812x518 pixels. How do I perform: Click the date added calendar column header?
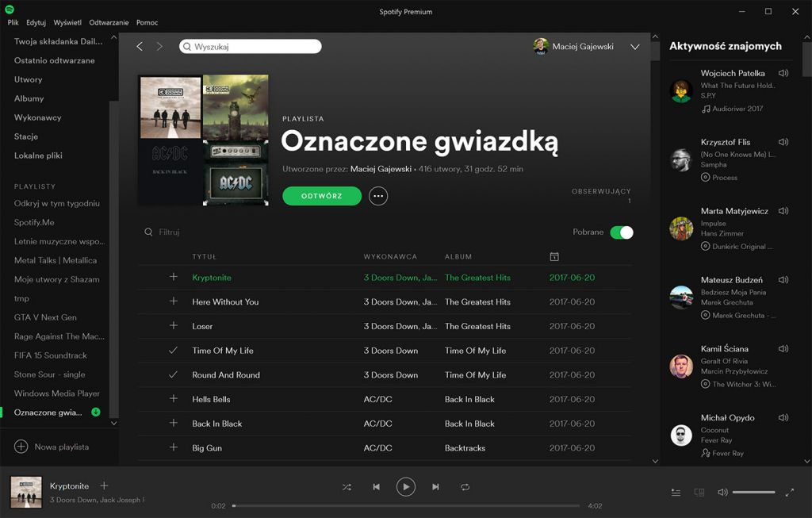554,256
